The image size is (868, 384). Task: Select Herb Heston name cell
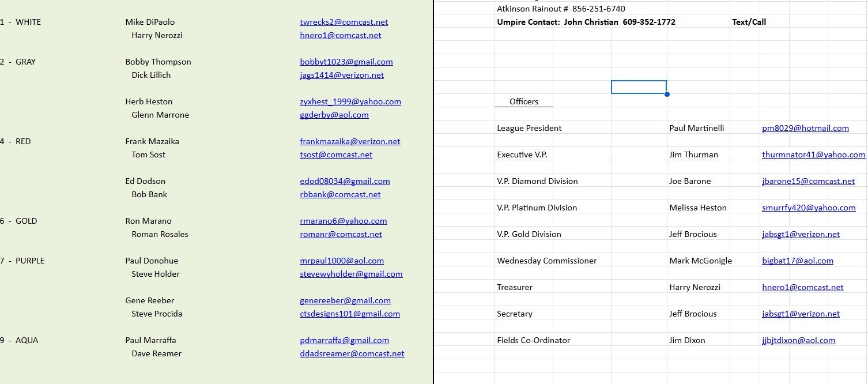pyautogui.click(x=149, y=101)
